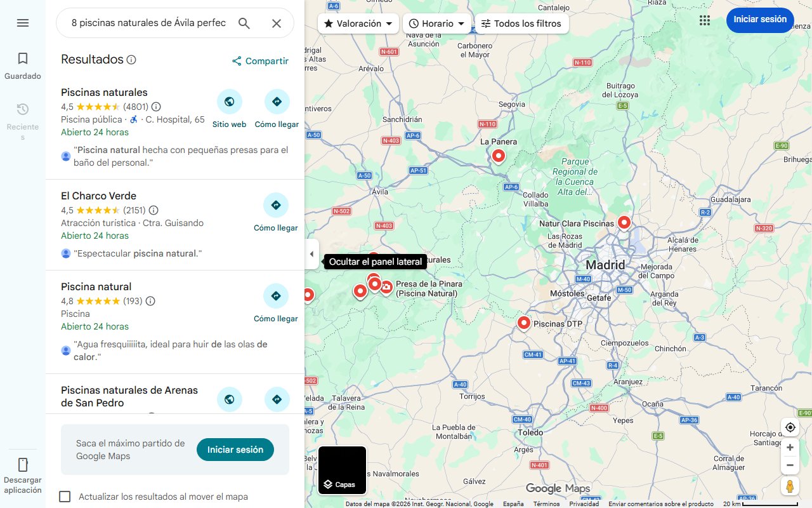This screenshot has width=812, height=508.
Task: Clear the search with the X icon
Action: [277, 23]
